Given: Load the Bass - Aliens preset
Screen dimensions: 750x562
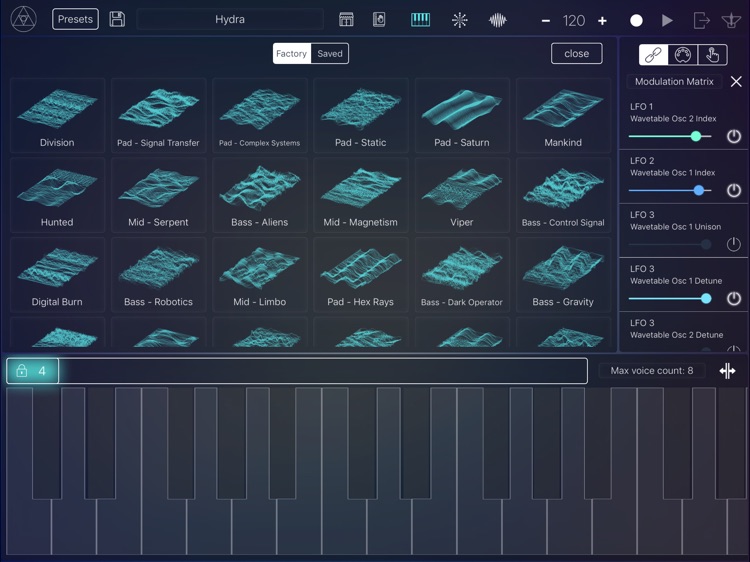Looking at the screenshot, I should (259, 195).
